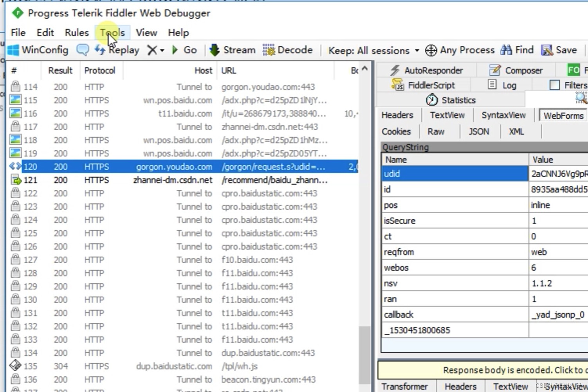The height and width of the screenshot is (392, 588).
Task: Click the session list scroll up arrow
Action: pyautogui.click(x=365, y=68)
